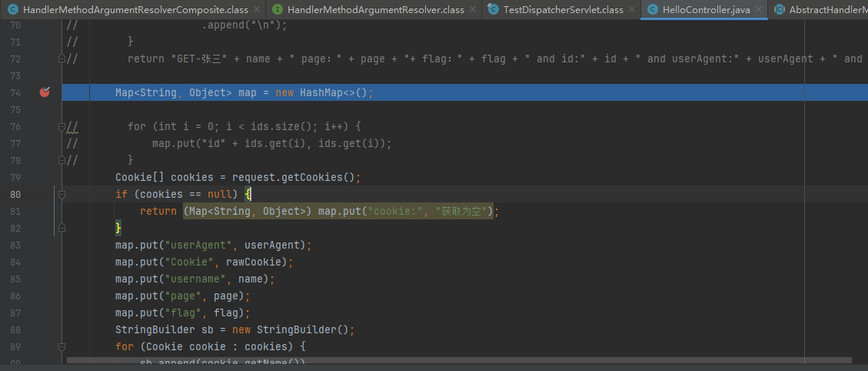Toggle fold marker at line 78

pyautogui.click(x=62, y=159)
